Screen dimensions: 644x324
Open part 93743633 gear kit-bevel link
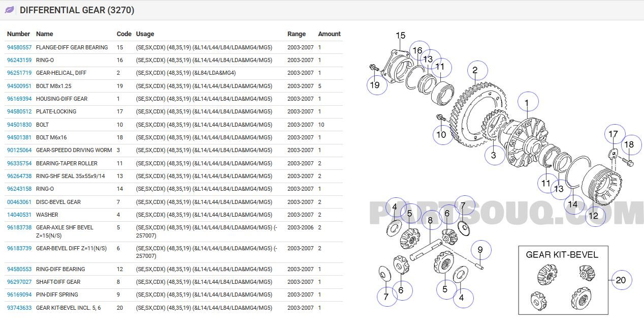[19, 308]
